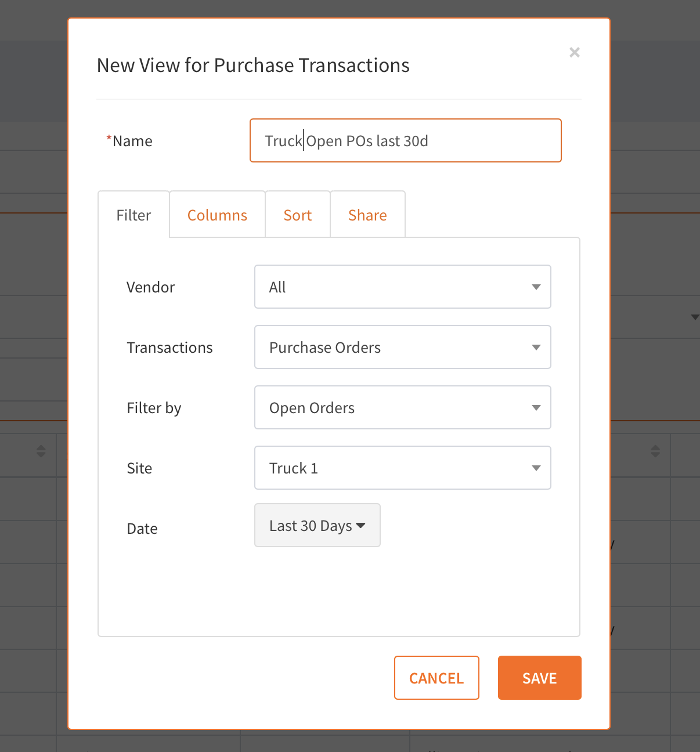Click the sort arrows icon right of dialog

[655, 451]
